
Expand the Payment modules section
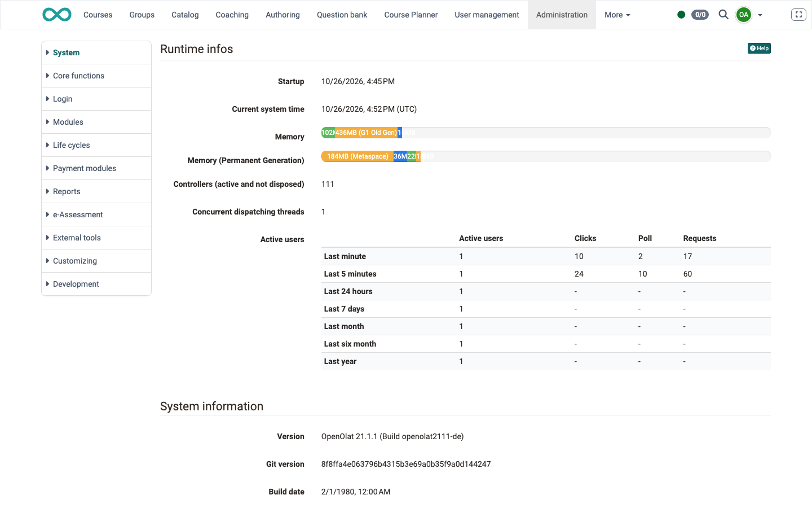click(96, 168)
